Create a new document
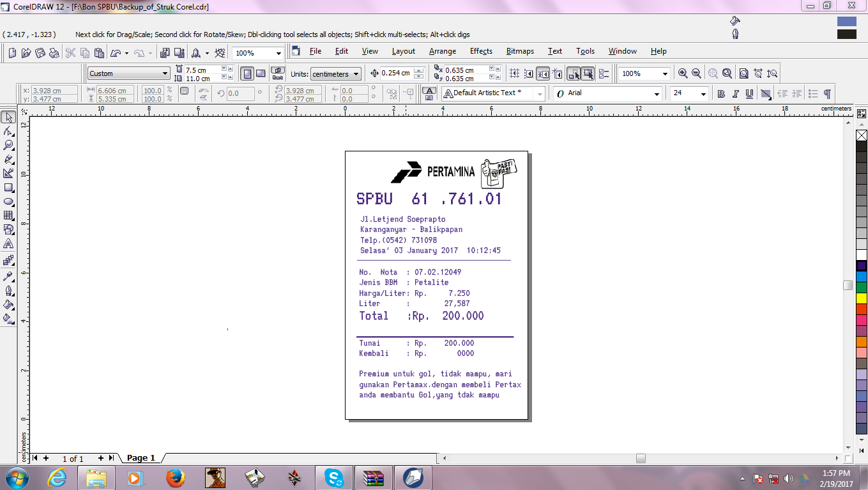This screenshot has width=868, height=490. [12, 53]
